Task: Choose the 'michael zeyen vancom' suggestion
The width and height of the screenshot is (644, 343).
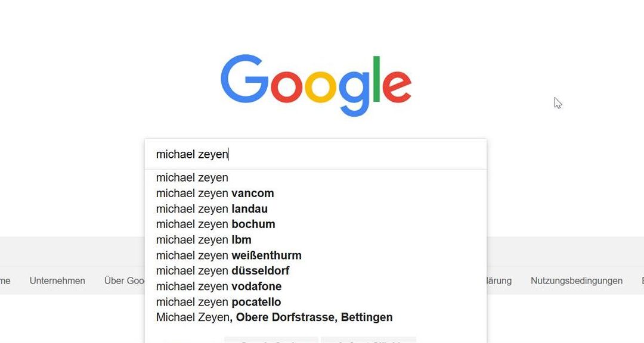Action: point(316,194)
